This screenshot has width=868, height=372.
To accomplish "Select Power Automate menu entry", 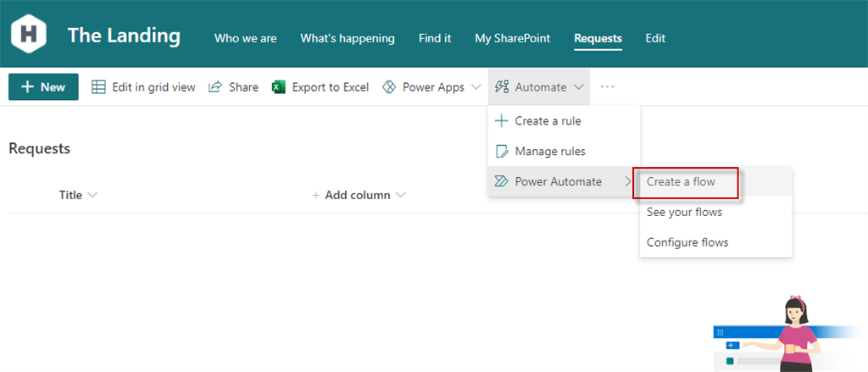I will pyautogui.click(x=564, y=181).
